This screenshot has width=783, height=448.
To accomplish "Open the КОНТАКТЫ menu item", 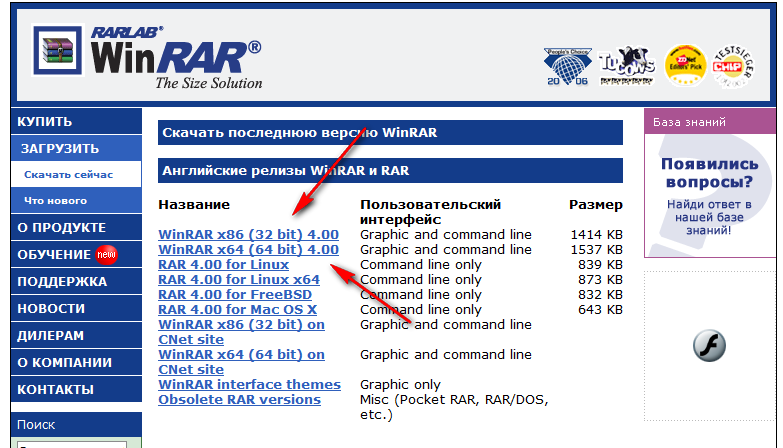I will [x=76, y=389].
